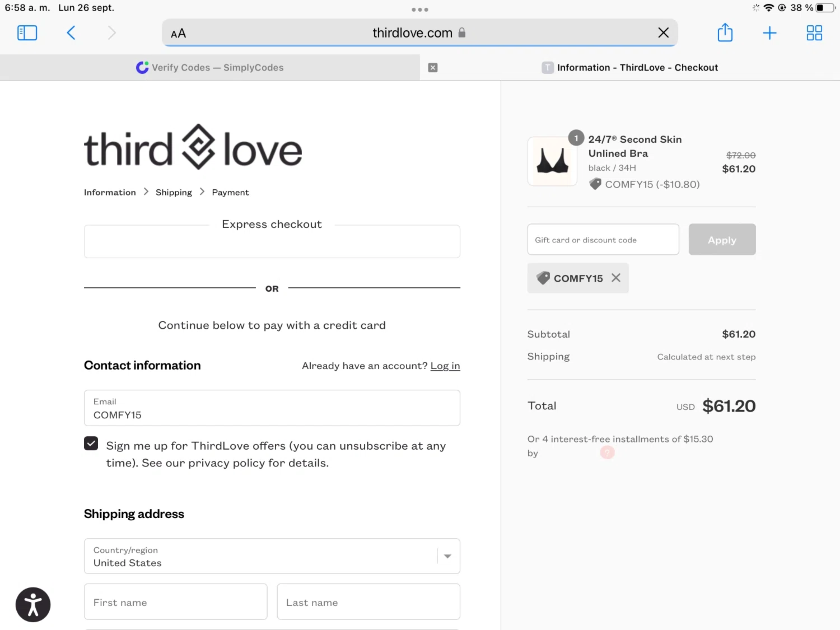
Task: Focus the gift card or discount code field
Action: 603,240
